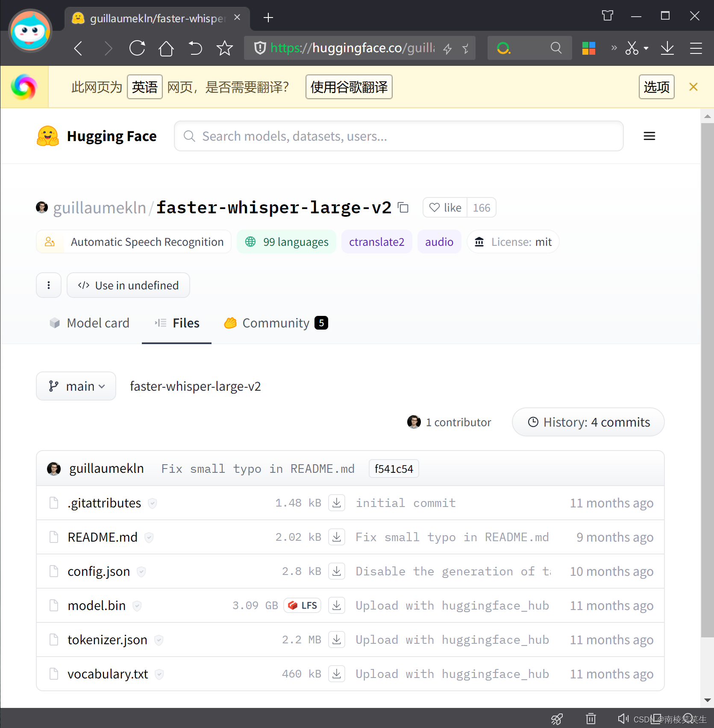The height and width of the screenshot is (728, 714).
Task: Select Automatic Speech Recognition tag
Action: [x=134, y=242]
